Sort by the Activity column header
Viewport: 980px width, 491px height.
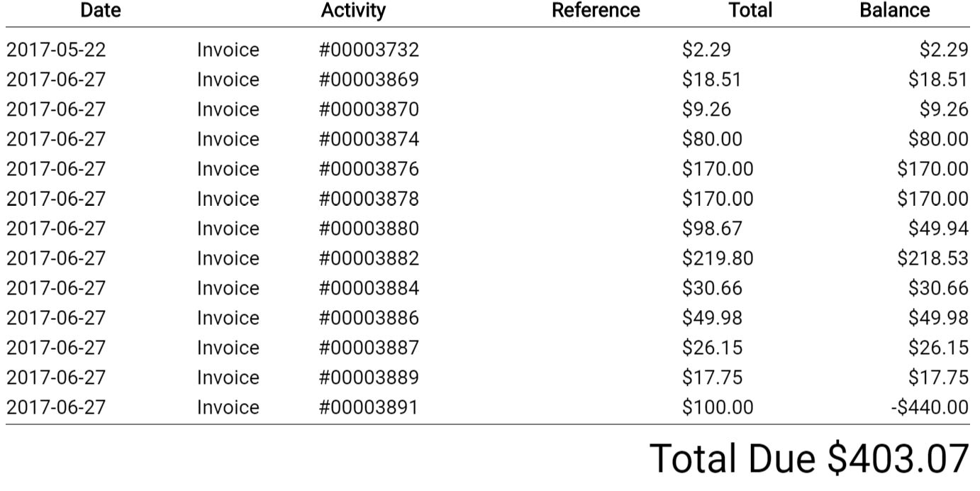point(353,11)
